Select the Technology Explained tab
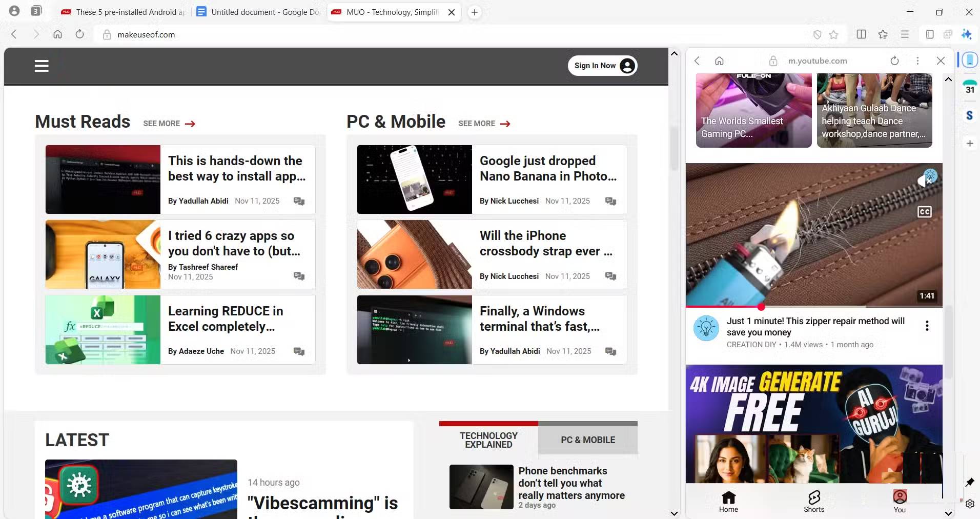980x519 pixels. (x=488, y=440)
